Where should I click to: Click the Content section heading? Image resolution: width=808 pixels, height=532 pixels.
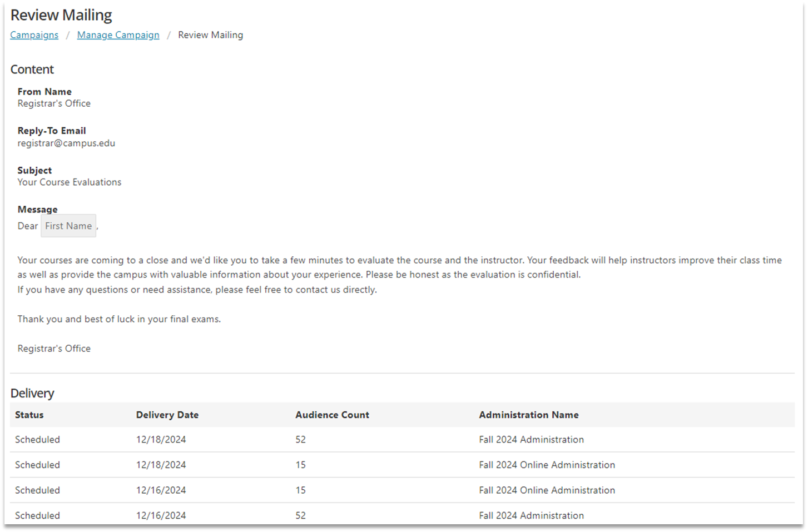tap(32, 69)
